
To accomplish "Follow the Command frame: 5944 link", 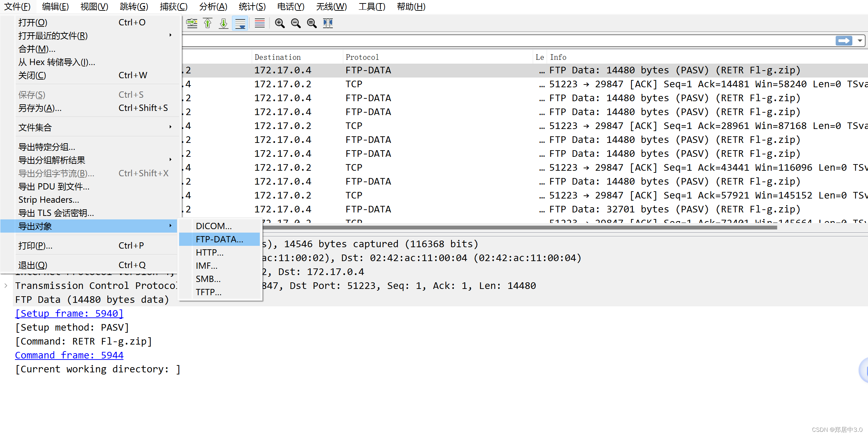I will click(x=69, y=355).
